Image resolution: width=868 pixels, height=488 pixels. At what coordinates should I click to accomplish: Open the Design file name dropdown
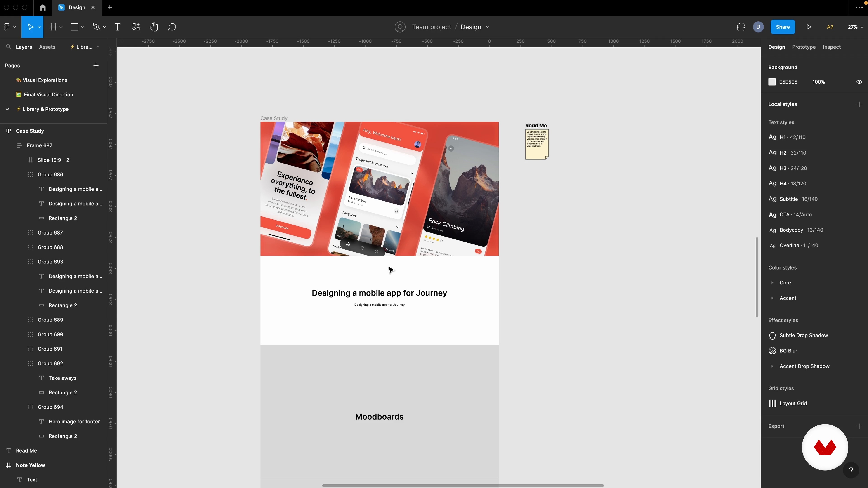pyautogui.click(x=488, y=27)
